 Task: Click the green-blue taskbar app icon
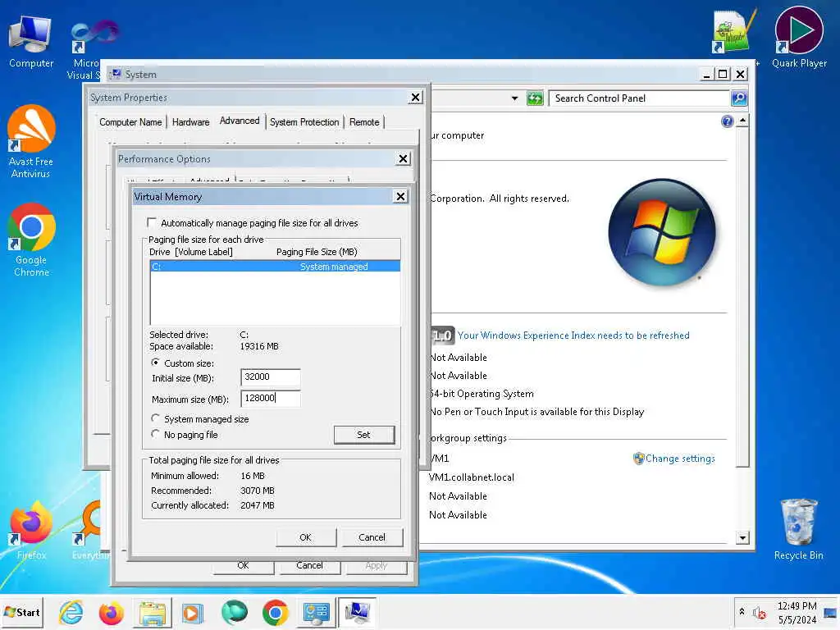click(234, 612)
